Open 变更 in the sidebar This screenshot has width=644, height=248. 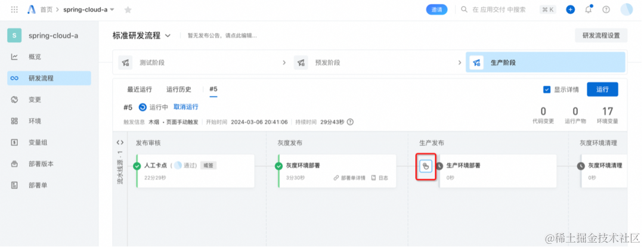[x=49, y=100]
